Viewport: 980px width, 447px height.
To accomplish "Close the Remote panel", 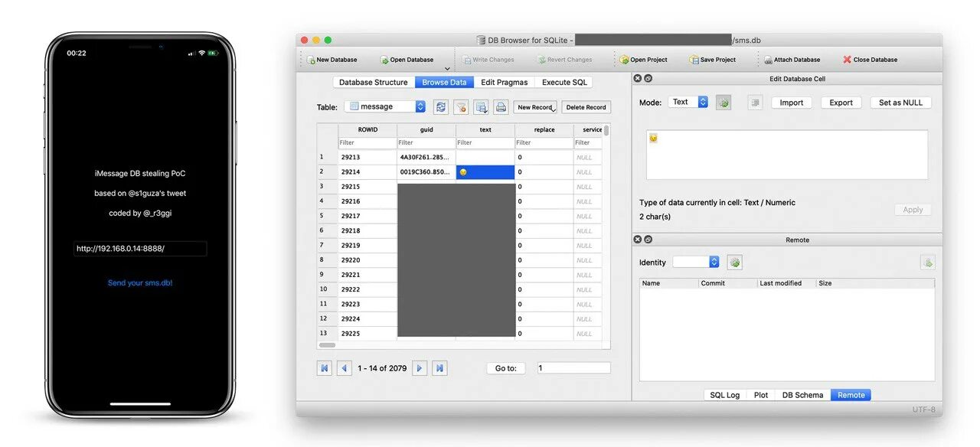I will (638, 240).
